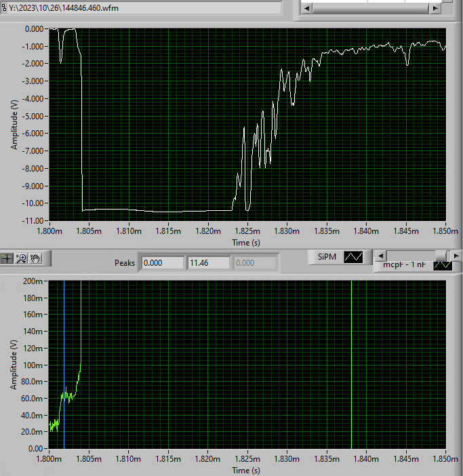This screenshot has width=463, height=476.
Task: Select the zoom tool in graph palette
Action: [x=21, y=258]
